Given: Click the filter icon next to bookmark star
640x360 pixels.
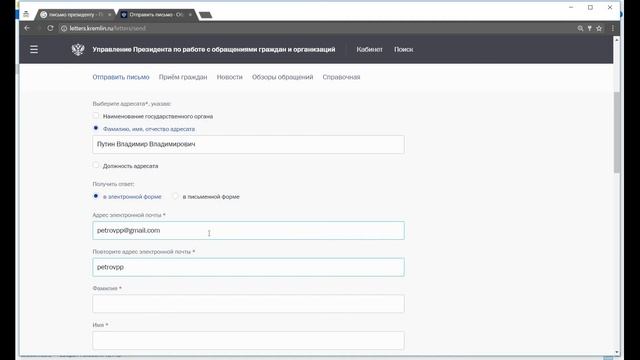Looking at the screenshot, I should coord(589,29).
